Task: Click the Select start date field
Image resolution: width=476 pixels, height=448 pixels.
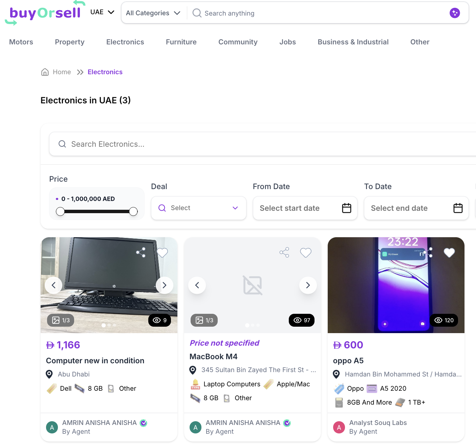Action: tap(305, 208)
